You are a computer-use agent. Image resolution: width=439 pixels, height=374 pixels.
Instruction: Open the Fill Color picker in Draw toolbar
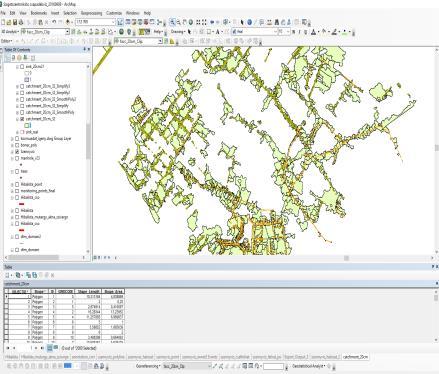click(324, 32)
